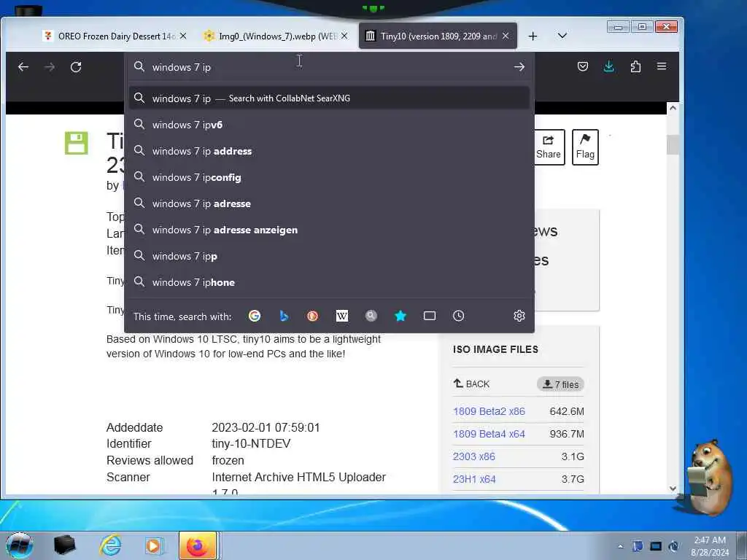Close the Img0_(Windows_7).webp tab

[x=344, y=36]
